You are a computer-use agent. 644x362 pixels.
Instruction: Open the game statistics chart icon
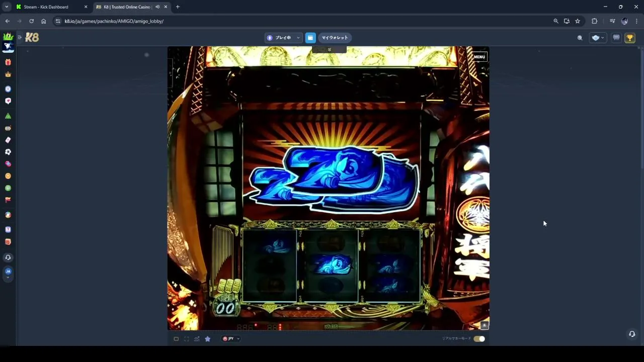tap(197, 339)
